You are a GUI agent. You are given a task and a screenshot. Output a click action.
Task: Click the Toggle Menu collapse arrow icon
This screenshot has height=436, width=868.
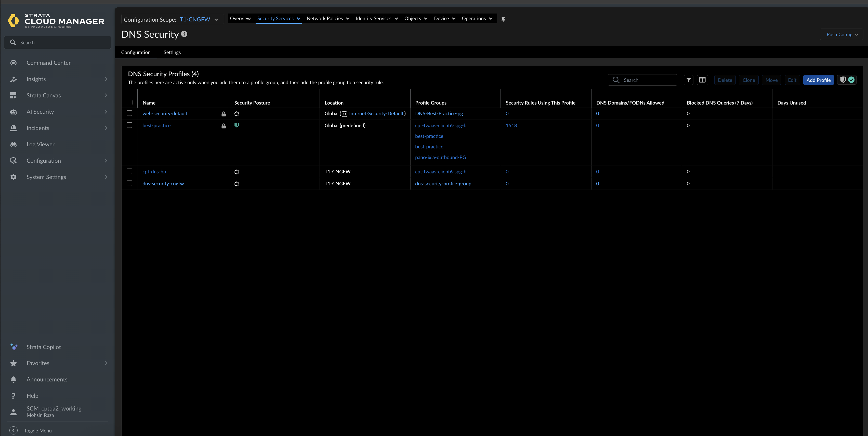(14, 431)
